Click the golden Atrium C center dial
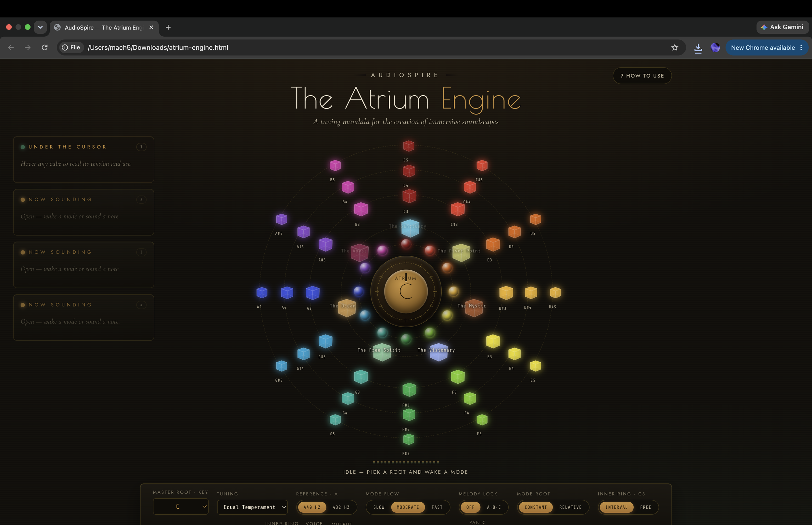The image size is (812, 525). [406, 291]
